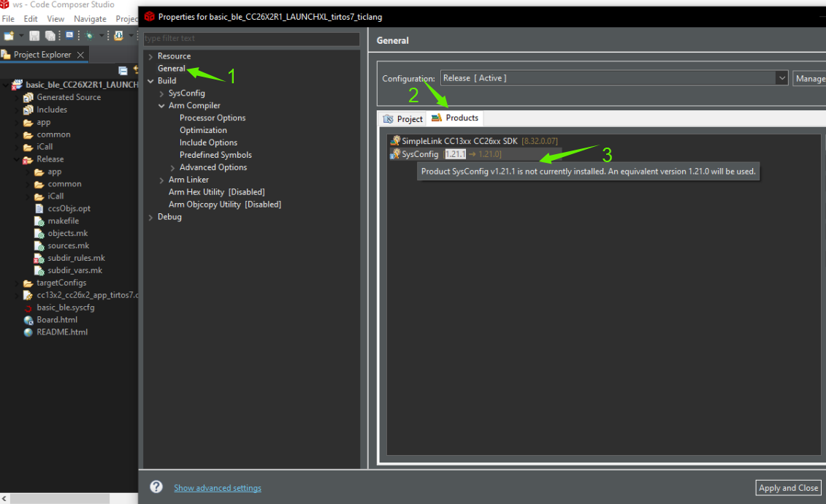
Task: Click the scroll left arrow in Project Explorer
Action: tap(4, 498)
